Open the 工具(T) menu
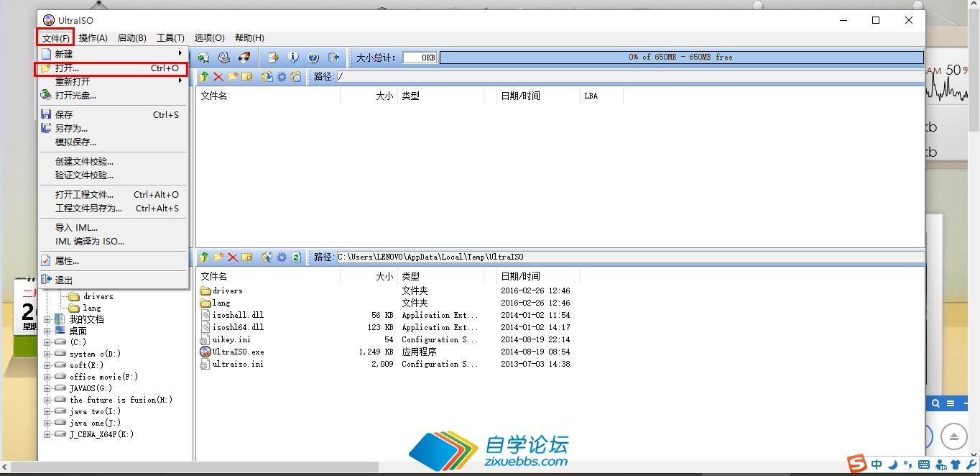 pyautogui.click(x=170, y=37)
